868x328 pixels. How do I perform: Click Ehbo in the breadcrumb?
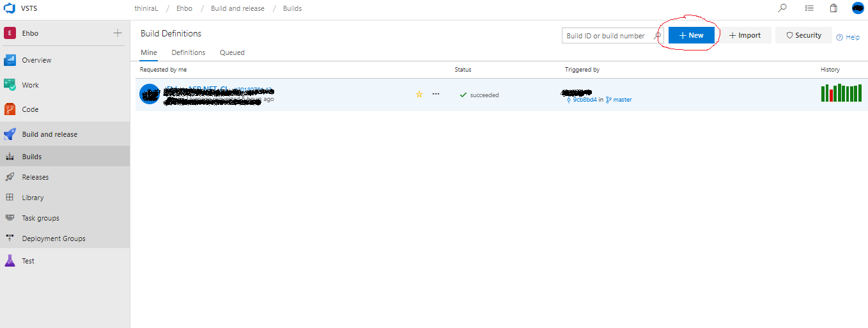184,8
